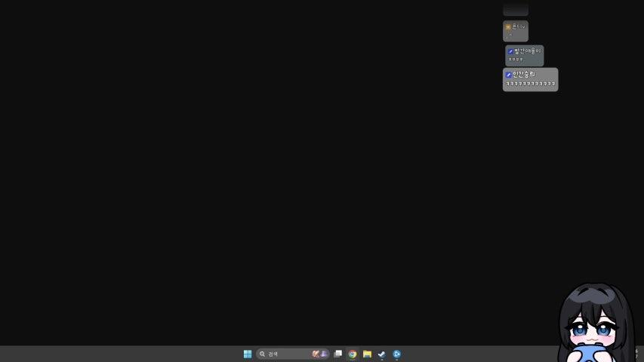Open Steam from the taskbar
Screen dimensions: 644x362
(382, 354)
